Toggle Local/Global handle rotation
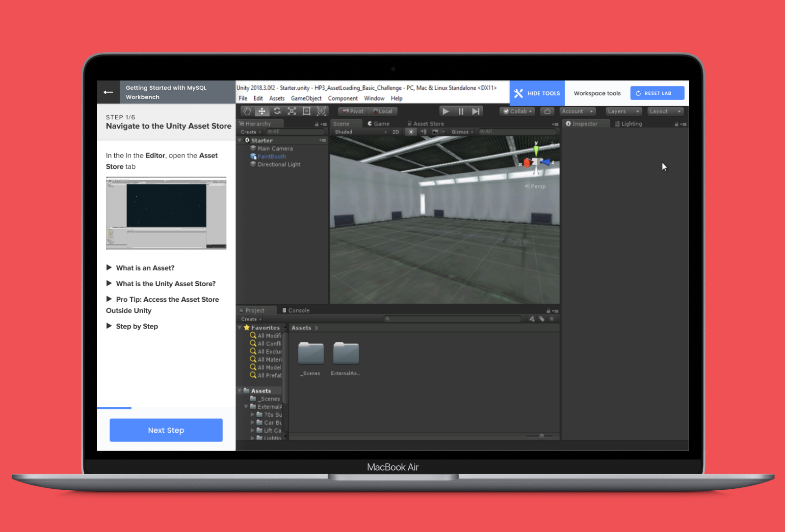Viewport: 785px width, 532px height. point(383,111)
